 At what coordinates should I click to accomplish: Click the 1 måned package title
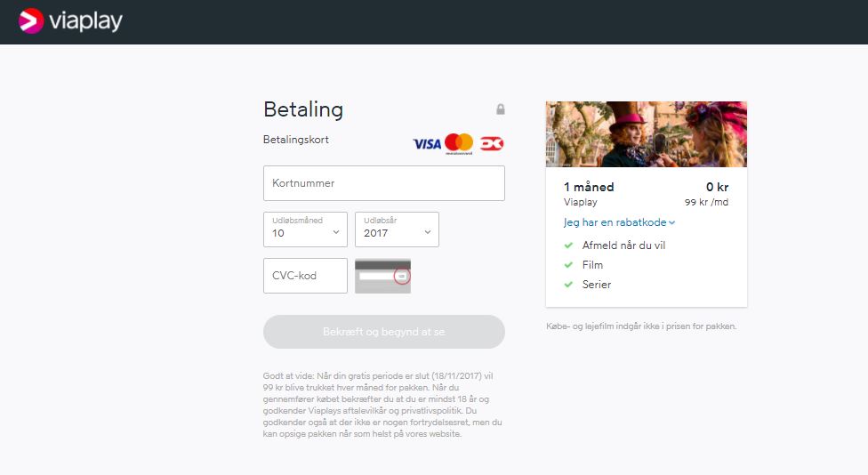pos(589,187)
